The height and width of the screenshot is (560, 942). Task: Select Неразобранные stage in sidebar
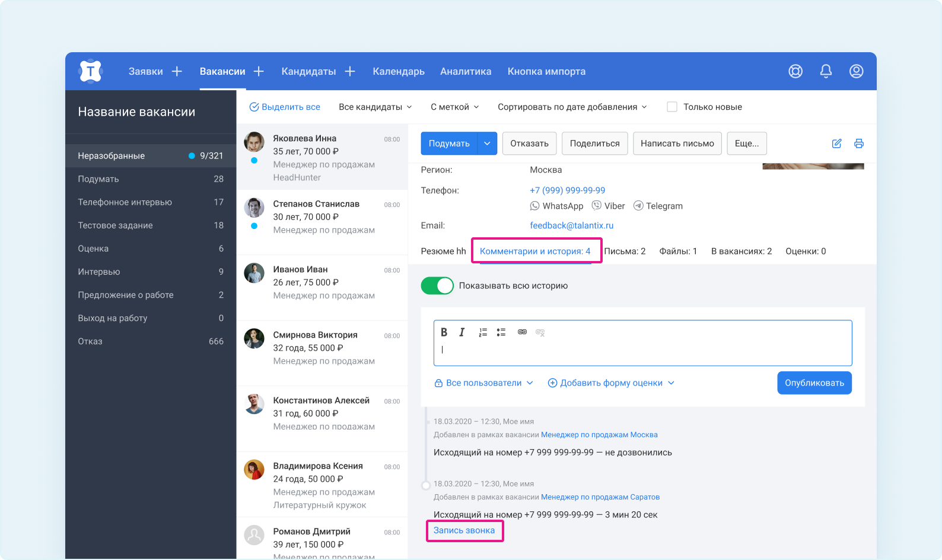[151, 155]
